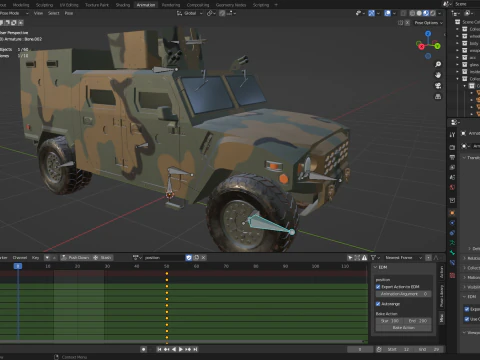Click the Y axis on navigation gizmo
Image resolution: width=480 pixels, height=360 pixels.
point(437,46)
